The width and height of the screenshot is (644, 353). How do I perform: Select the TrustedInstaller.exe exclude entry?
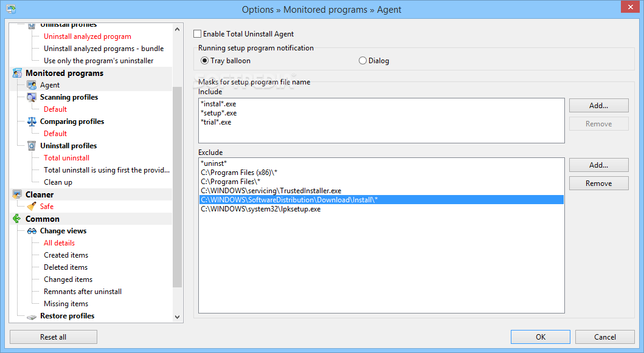click(x=271, y=191)
